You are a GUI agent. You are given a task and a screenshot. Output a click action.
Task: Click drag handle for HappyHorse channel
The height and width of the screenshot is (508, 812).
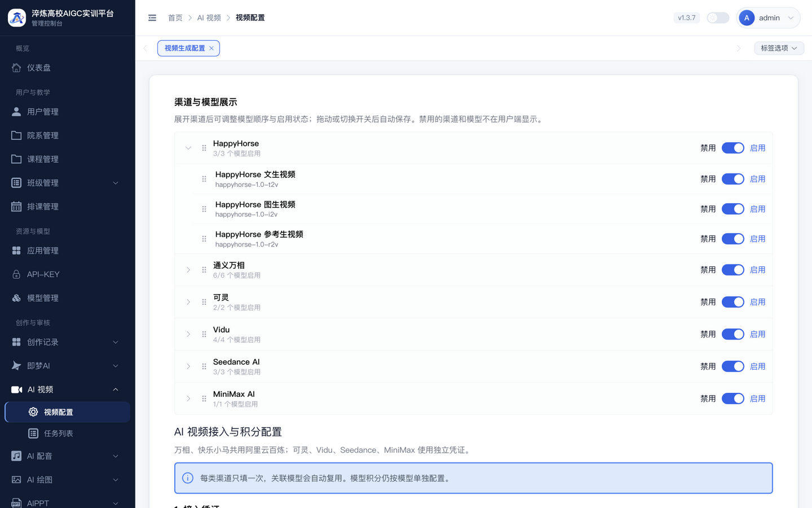tap(204, 148)
